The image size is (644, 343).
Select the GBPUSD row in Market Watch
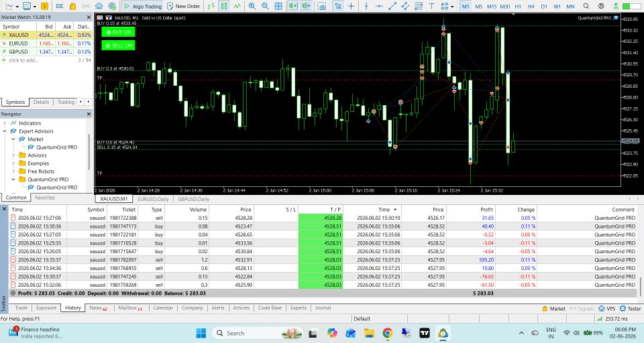(46, 52)
